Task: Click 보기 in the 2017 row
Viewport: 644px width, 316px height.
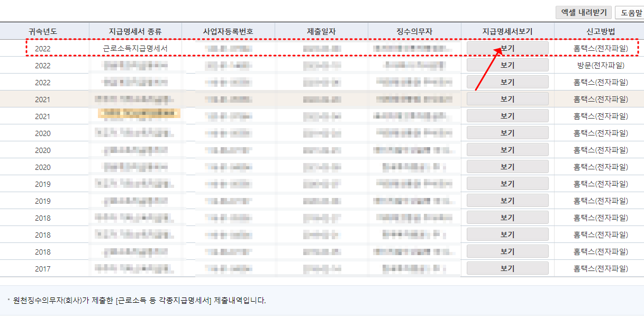Action: (x=507, y=268)
